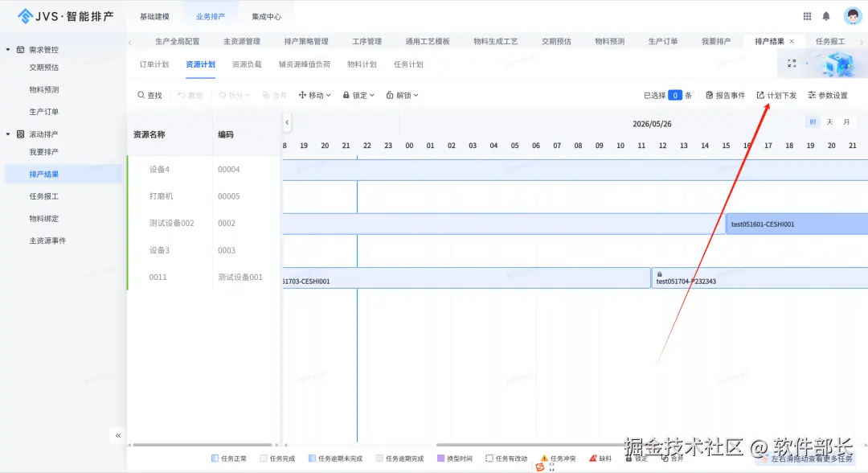The height and width of the screenshot is (473, 868).
Task: Close the 排产结果 tab
Action: coord(792,42)
